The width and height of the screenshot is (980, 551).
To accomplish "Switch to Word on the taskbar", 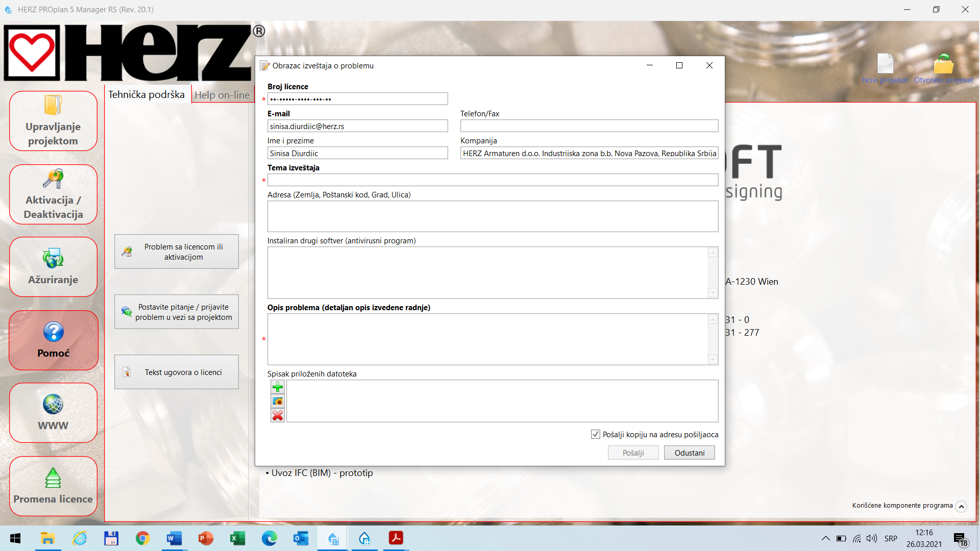I will (174, 538).
